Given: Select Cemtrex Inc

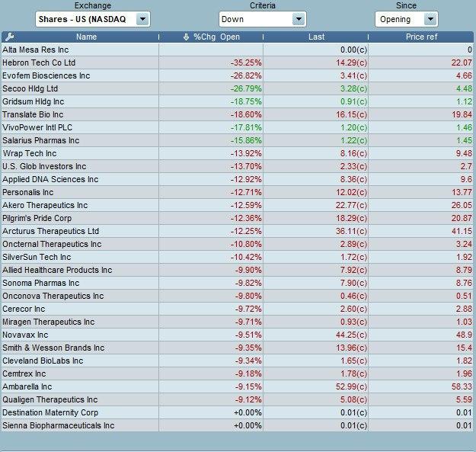Looking at the screenshot, I should [24, 373].
